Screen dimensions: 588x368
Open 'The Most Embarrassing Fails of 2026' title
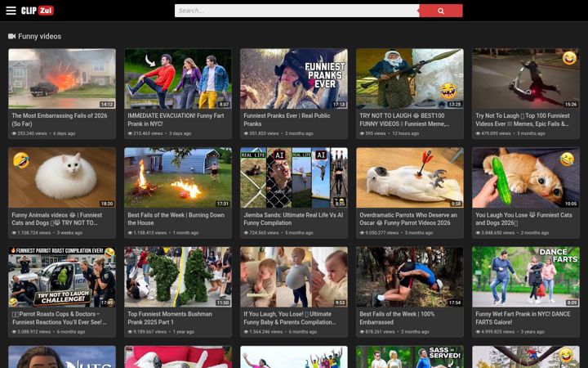pyautogui.click(x=60, y=119)
